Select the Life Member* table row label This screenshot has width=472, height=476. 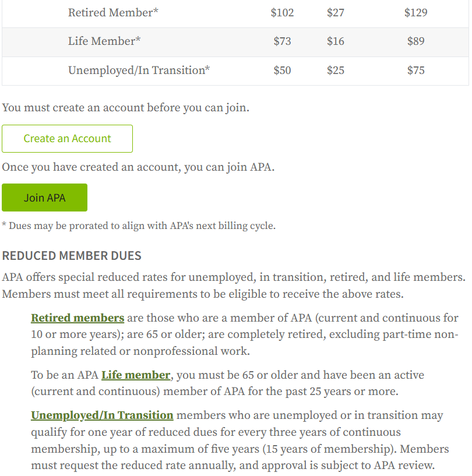pyautogui.click(x=105, y=41)
